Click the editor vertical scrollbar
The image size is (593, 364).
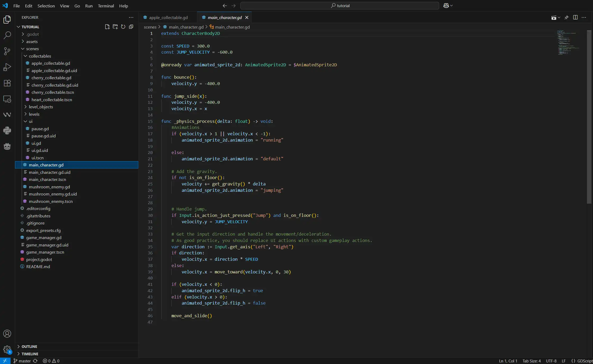coord(589,116)
